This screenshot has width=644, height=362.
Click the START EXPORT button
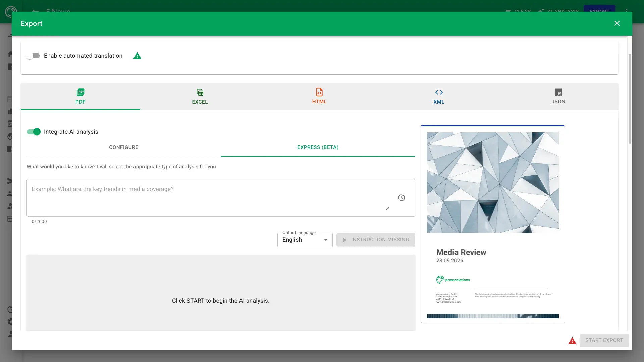(x=604, y=340)
